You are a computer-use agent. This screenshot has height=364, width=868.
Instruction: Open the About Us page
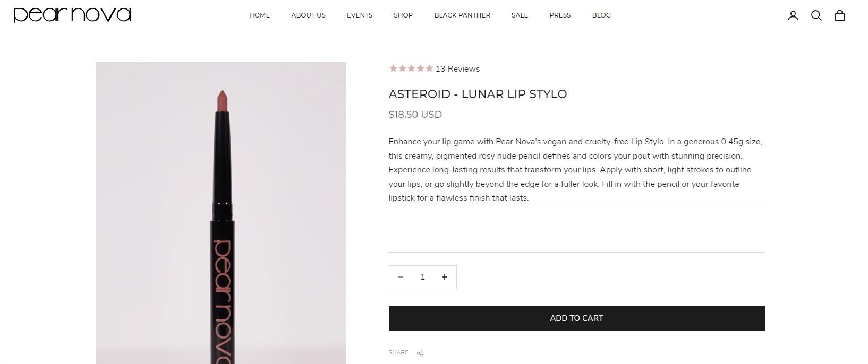(x=308, y=15)
